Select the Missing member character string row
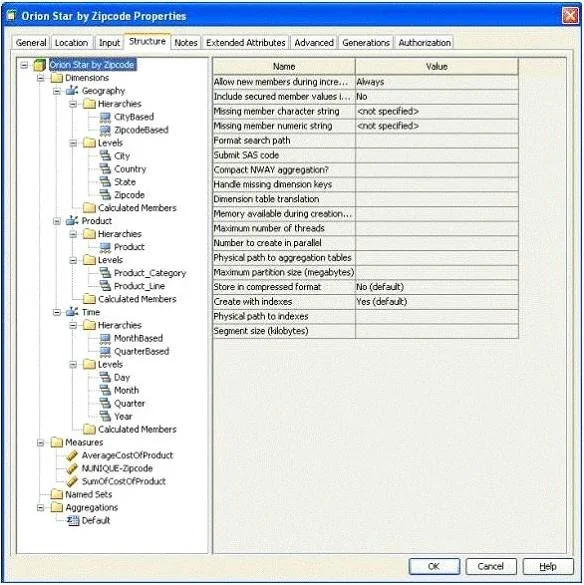The height and width of the screenshot is (585, 584). pyautogui.click(x=365, y=112)
